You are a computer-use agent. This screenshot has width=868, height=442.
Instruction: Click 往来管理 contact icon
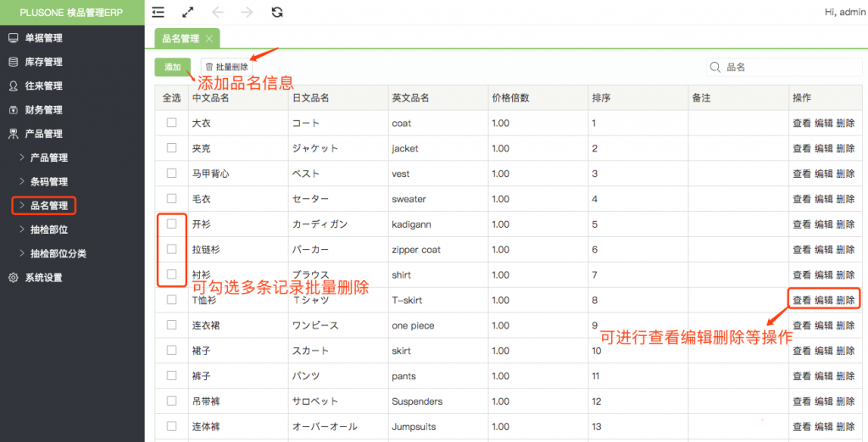click(x=14, y=86)
